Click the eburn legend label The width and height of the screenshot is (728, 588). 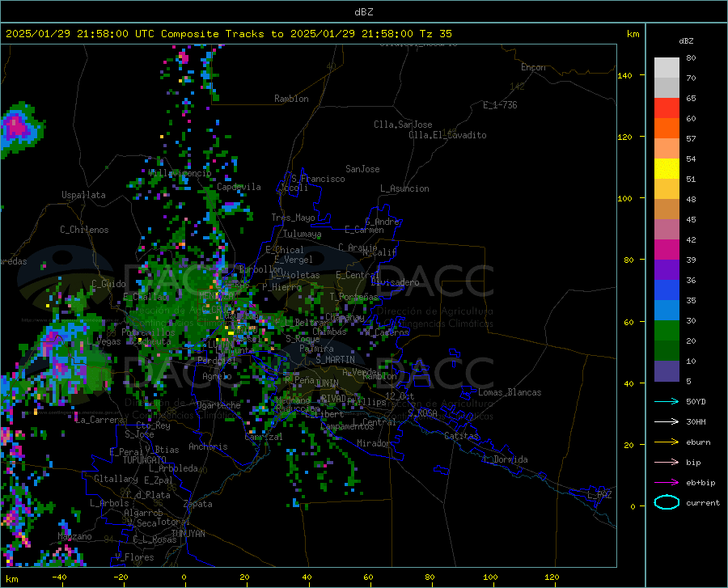698,442
